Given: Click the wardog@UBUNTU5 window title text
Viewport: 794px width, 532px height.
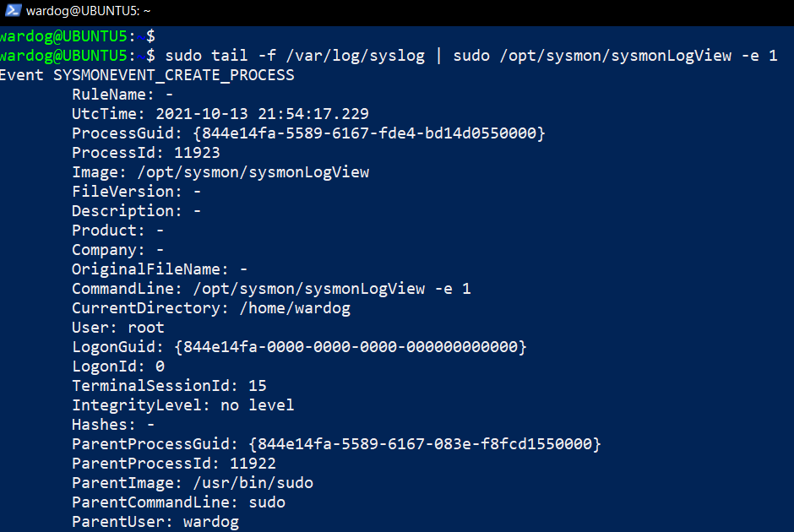Looking at the screenshot, I should 88,11.
